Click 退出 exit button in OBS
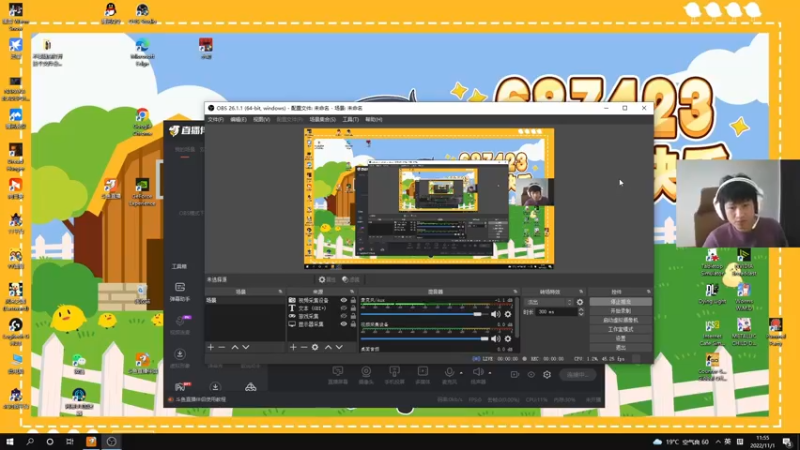The image size is (800, 450). click(x=620, y=347)
